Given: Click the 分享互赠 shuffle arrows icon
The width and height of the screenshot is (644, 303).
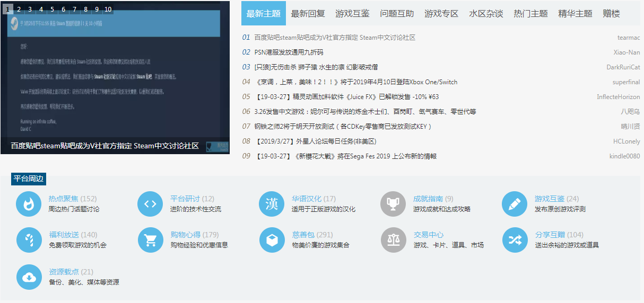Looking at the screenshot, I should click(515, 240).
